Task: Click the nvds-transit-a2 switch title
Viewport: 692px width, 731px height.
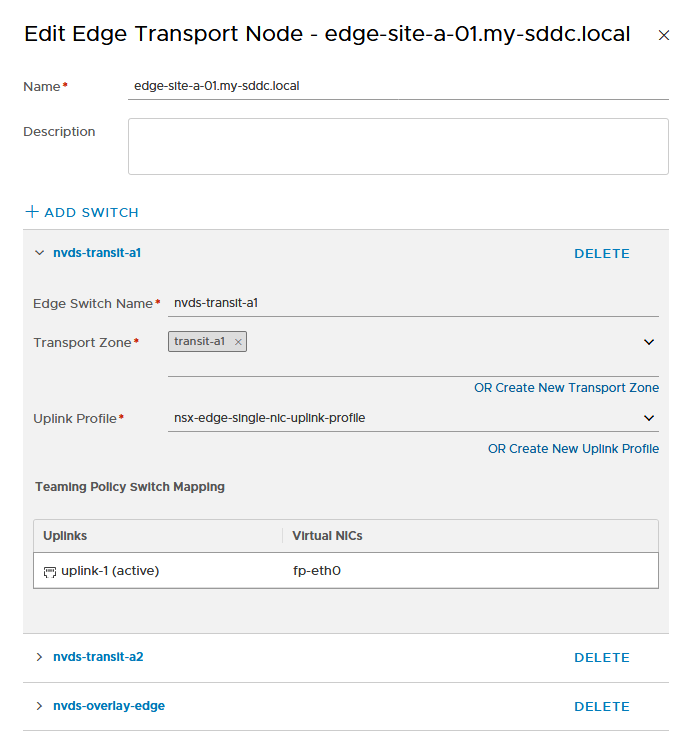Action: pyautogui.click(x=98, y=657)
